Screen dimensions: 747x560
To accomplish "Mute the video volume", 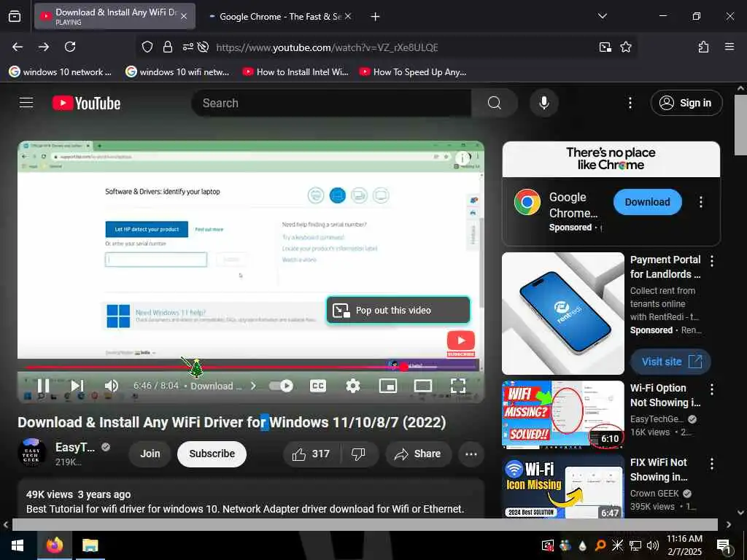I will [111, 386].
